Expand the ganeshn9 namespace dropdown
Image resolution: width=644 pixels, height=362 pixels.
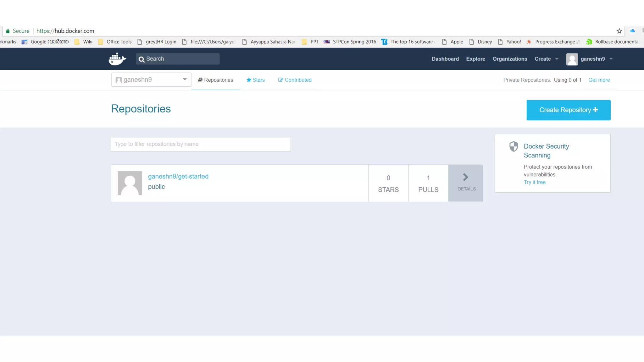(185, 80)
